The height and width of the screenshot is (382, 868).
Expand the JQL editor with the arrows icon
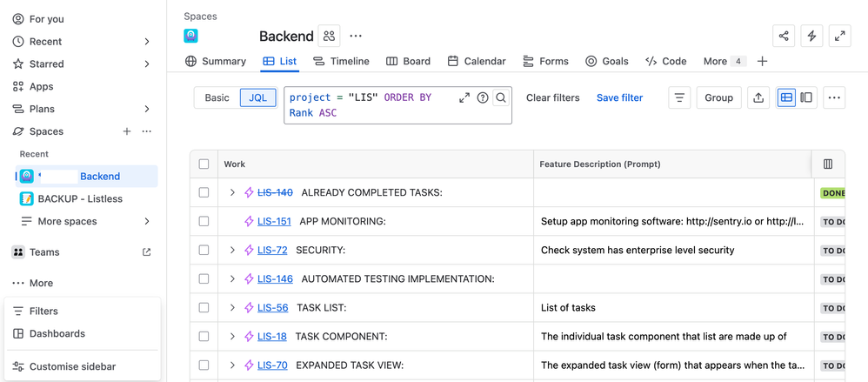click(x=464, y=98)
